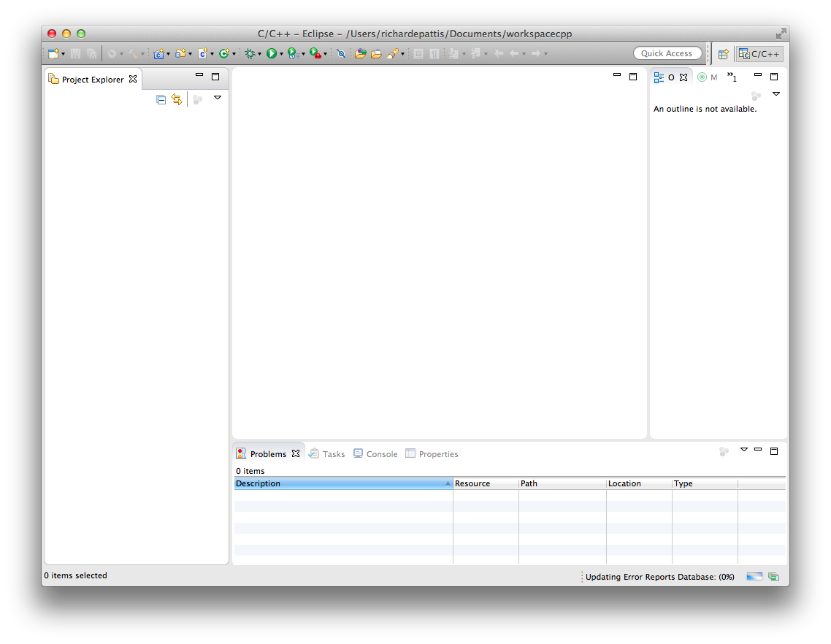The image size is (831, 644).
Task: Save the current editor with the Save icon
Action: tap(75, 53)
